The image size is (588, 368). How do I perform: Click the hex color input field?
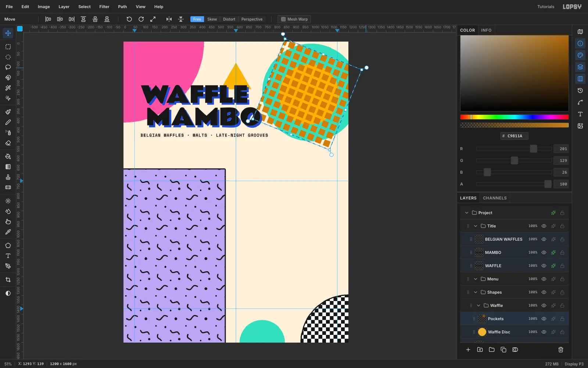pyautogui.click(x=514, y=136)
